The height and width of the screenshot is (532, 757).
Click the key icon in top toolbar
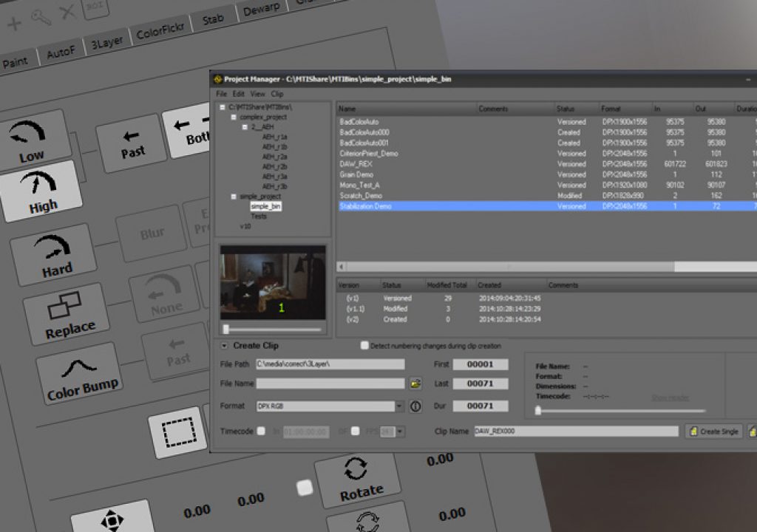41,17
